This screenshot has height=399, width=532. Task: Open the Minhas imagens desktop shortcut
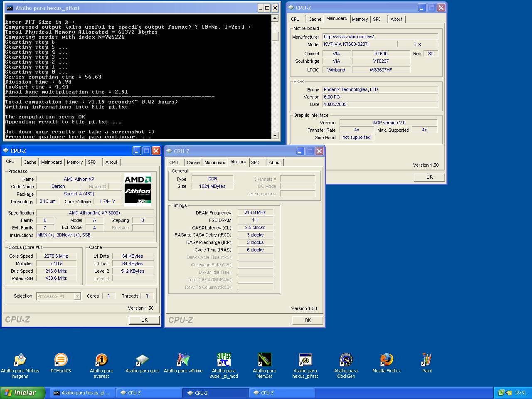[x=20, y=360]
